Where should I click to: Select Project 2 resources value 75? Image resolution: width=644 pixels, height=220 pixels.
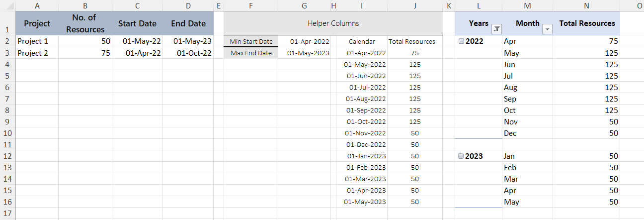[x=85, y=53]
